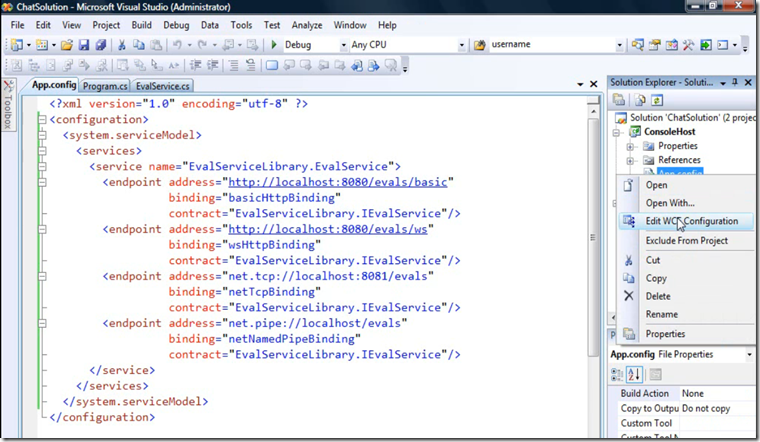760x442 pixels.
Task: Open the Debug menu
Action: coord(176,25)
